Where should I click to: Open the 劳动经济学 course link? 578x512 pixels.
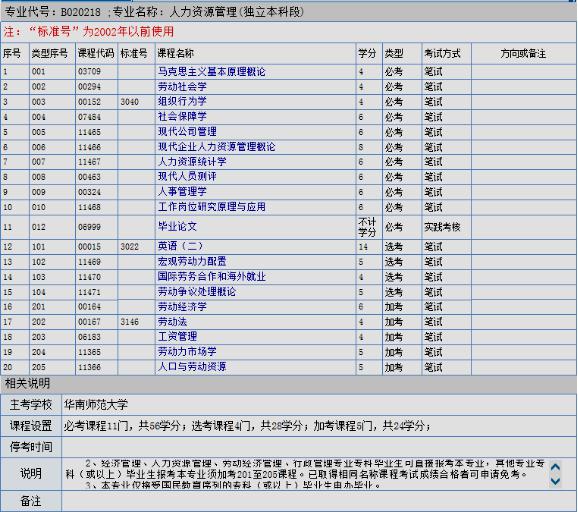point(182,307)
